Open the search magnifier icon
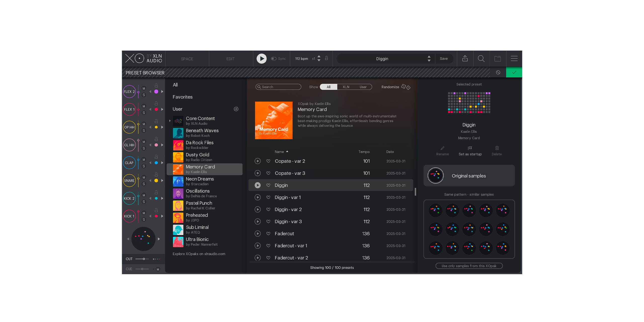 [x=481, y=59]
